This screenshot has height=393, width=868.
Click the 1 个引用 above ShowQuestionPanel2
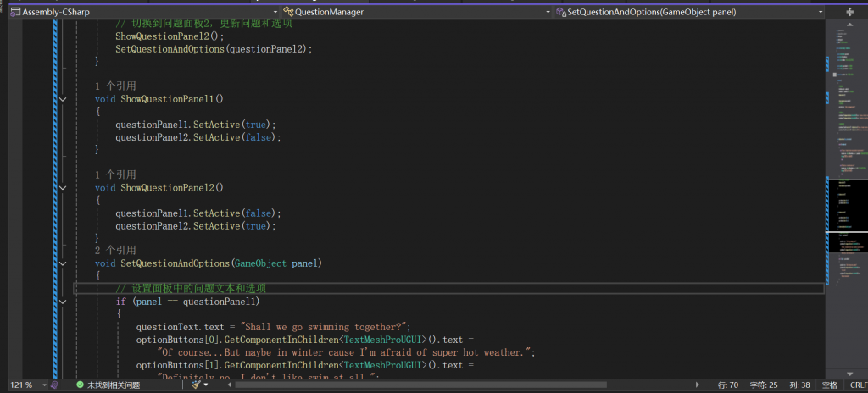[x=115, y=175]
